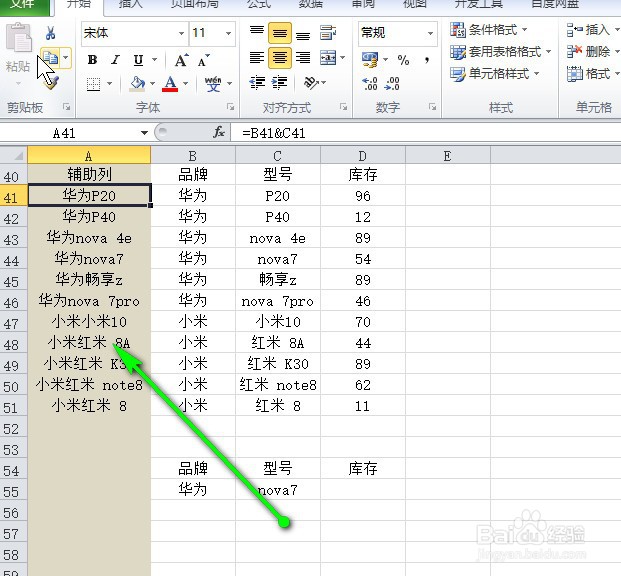Screen dimensions: 621x576
Task: Switch to 页面布局 Page Layout tab
Action: (x=194, y=4)
